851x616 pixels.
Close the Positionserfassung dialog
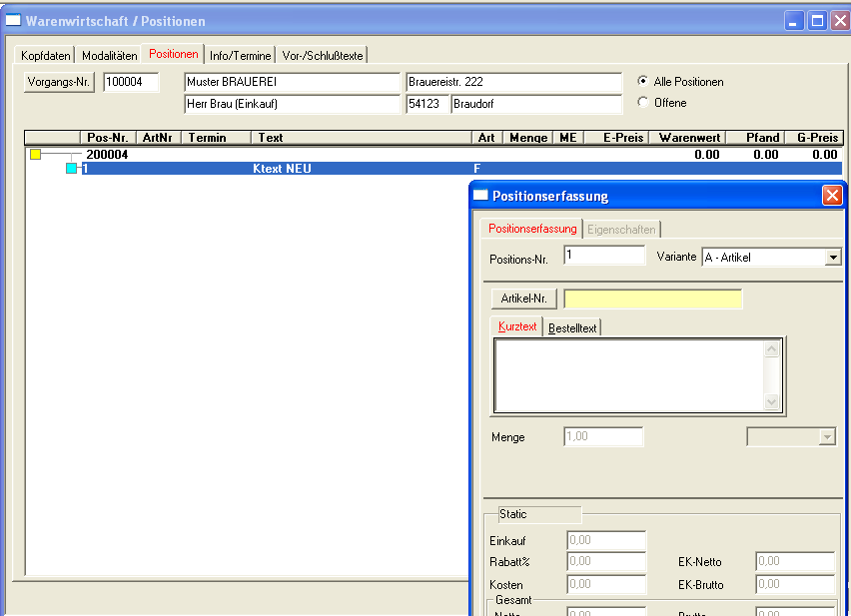(x=832, y=196)
